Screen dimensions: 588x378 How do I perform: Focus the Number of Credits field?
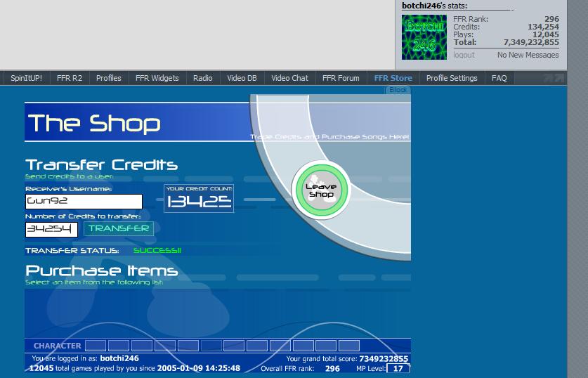click(x=51, y=230)
